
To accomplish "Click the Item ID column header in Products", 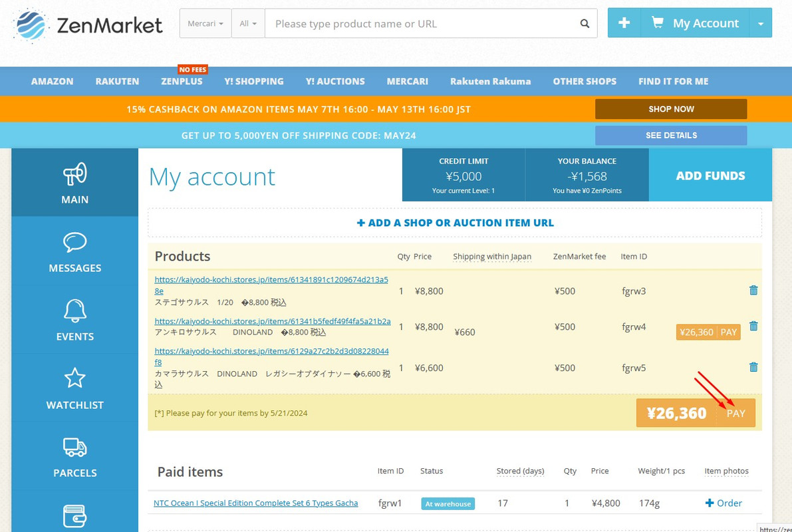I will click(634, 257).
